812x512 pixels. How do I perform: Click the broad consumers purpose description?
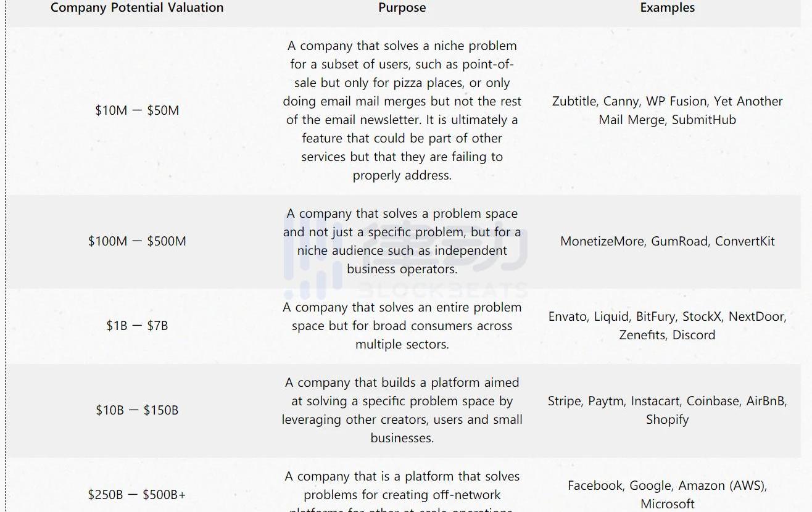[402, 326]
